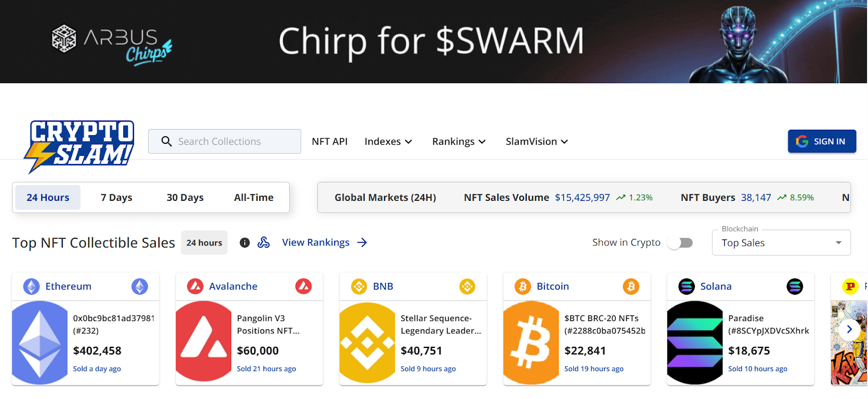This screenshot has width=868, height=399.
Task: Click NFT Buyers 38,147 value
Action: [756, 198]
